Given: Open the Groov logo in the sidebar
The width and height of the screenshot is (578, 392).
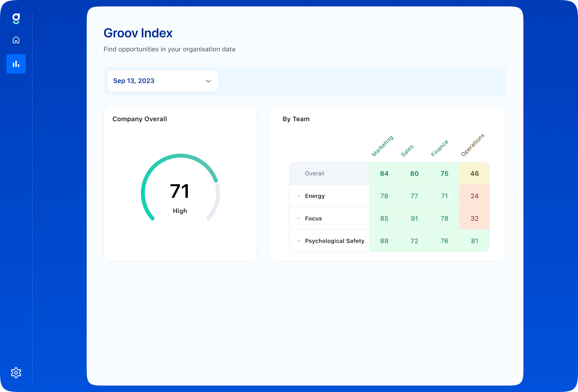Looking at the screenshot, I should point(16,18).
